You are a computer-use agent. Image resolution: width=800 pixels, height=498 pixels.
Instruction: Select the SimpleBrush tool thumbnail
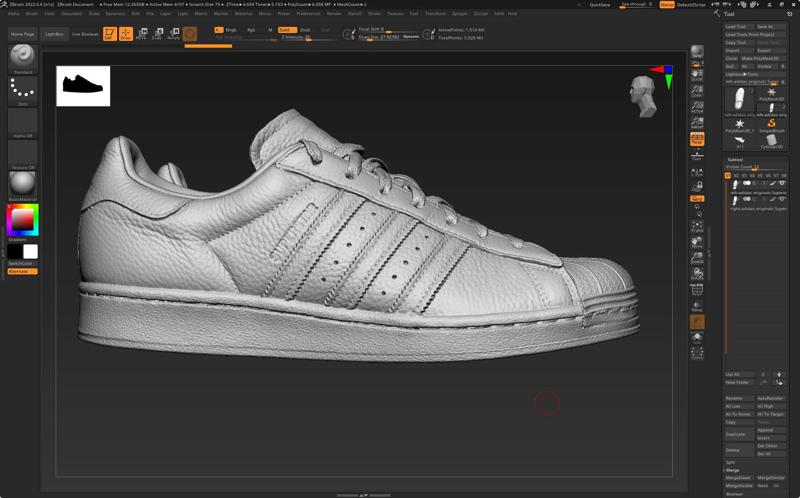pyautogui.click(x=771, y=125)
